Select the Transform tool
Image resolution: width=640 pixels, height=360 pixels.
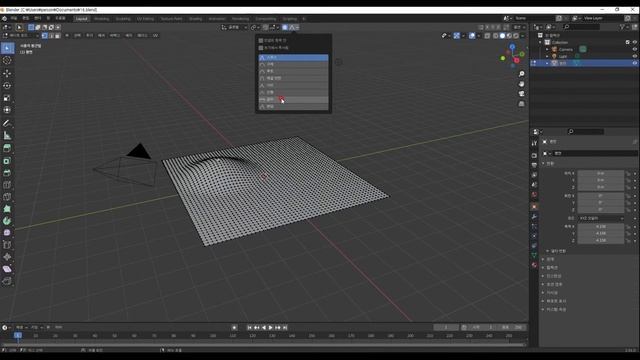[7, 110]
